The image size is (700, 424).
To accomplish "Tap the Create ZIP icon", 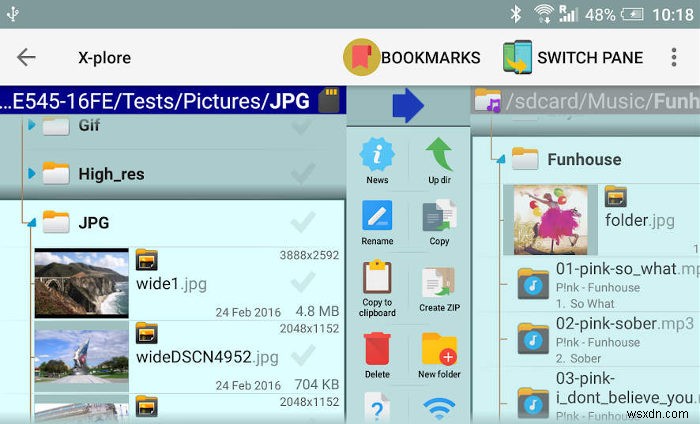I will pyautogui.click(x=439, y=281).
